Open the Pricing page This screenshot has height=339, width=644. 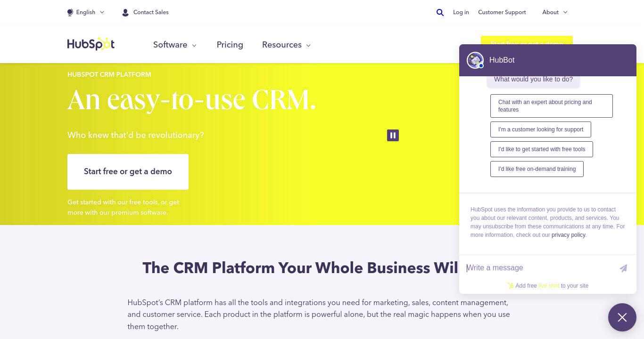(x=230, y=45)
